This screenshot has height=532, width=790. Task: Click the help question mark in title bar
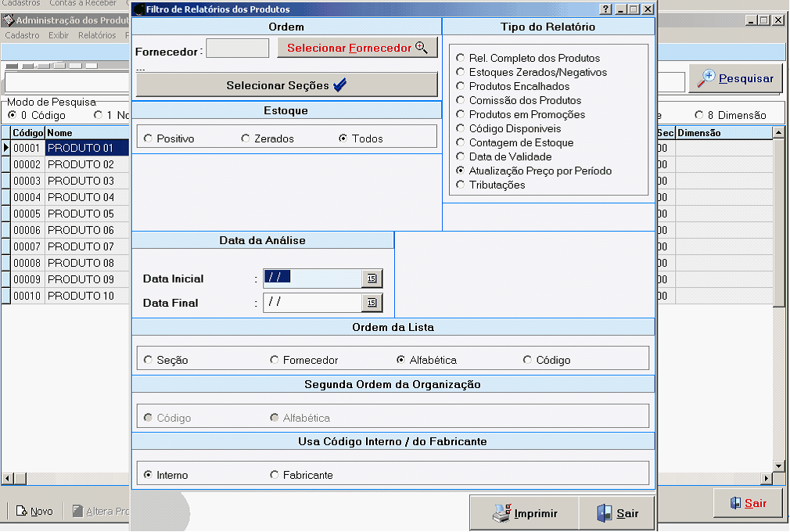[605, 9]
